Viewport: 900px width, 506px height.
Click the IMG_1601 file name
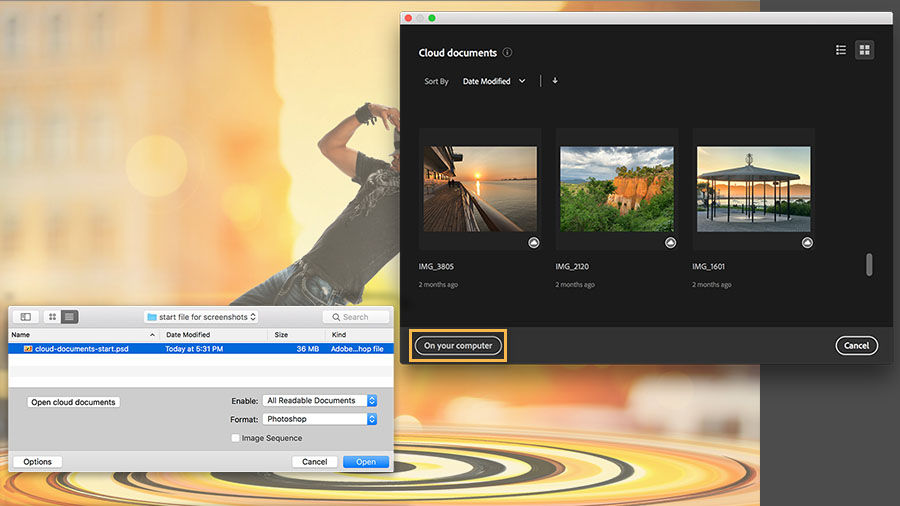pos(708,266)
